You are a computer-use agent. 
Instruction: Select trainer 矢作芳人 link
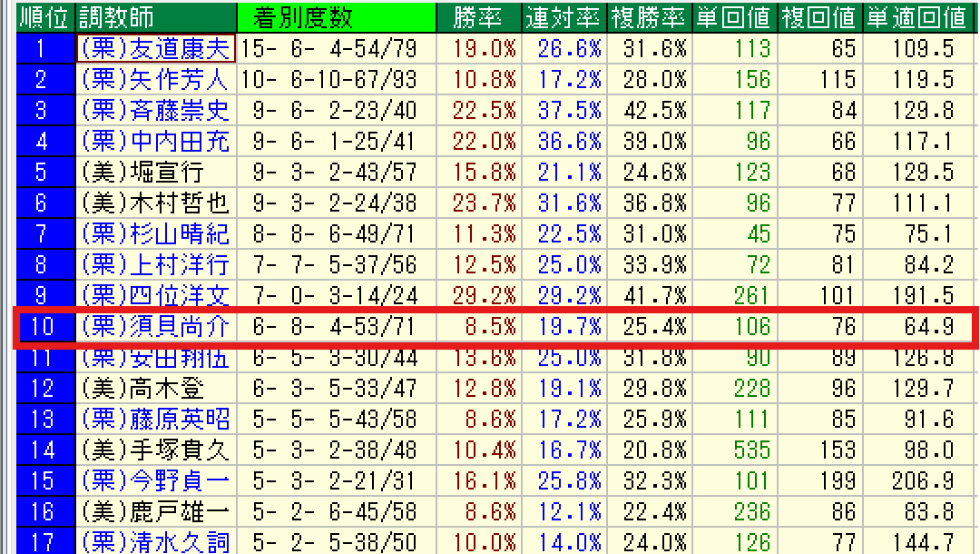pyautogui.click(x=155, y=80)
